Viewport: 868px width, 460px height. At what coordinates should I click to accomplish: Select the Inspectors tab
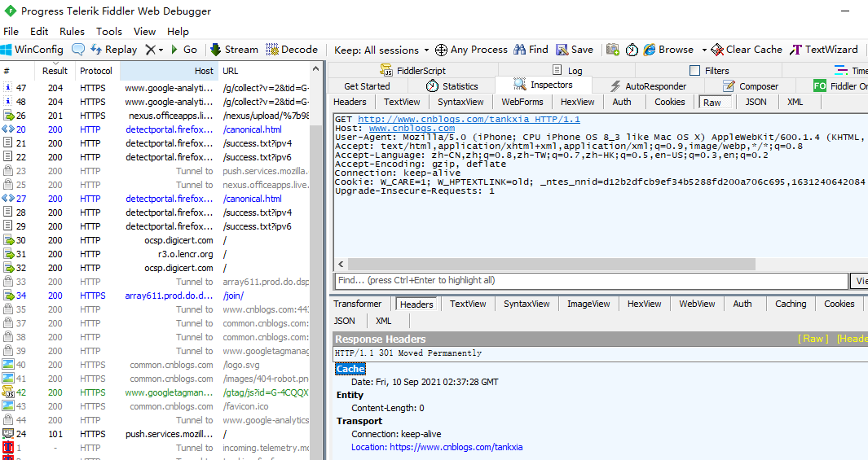tap(543, 85)
